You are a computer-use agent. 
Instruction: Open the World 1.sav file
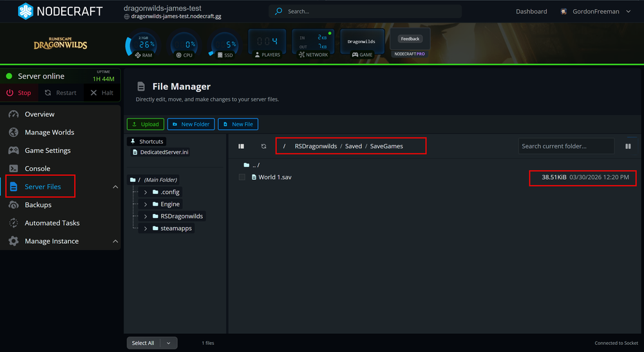pos(272,177)
